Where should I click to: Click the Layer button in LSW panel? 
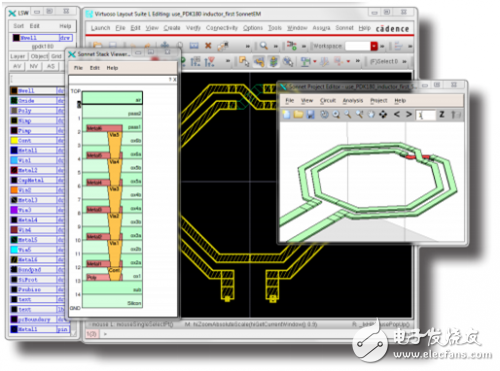coord(18,56)
